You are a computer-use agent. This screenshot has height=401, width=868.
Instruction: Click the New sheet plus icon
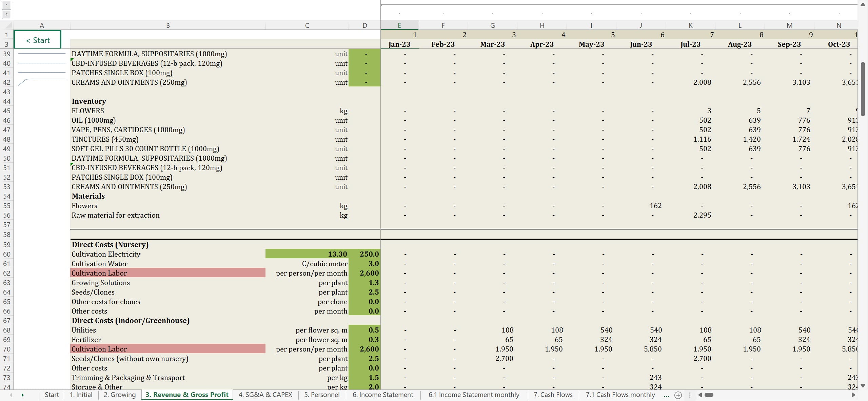tap(678, 395)
